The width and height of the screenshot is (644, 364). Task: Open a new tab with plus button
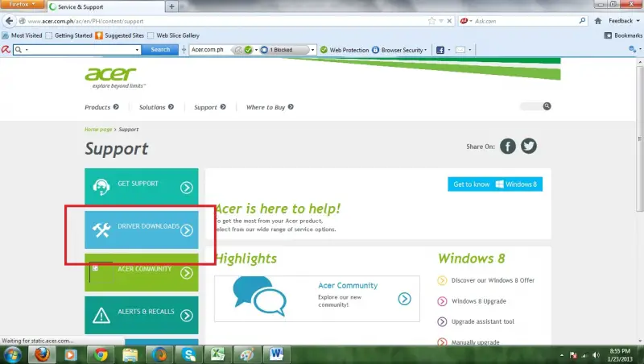[171, 6]
